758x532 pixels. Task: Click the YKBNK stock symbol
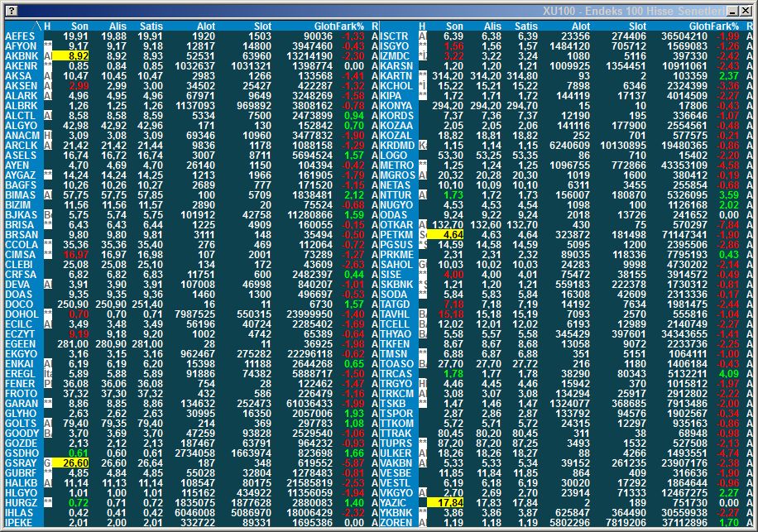click(x=396, y=513)
